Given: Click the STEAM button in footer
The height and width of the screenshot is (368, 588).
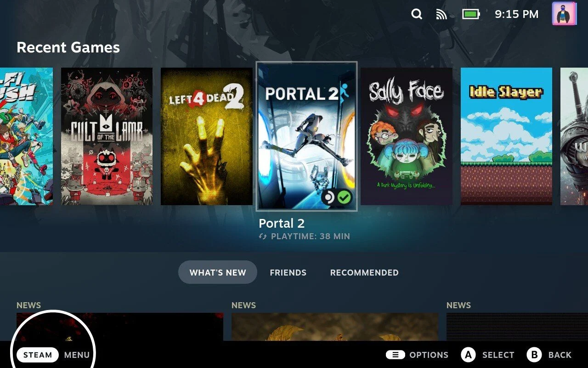Looking at the screenshot, I should pyautogui.click(x=38, y=355).
